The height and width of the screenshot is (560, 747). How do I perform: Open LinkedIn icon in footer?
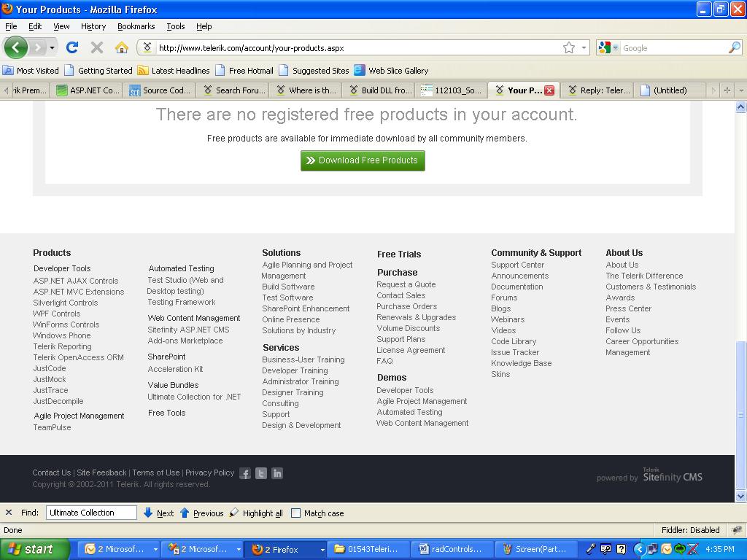pyautogui.click(x=277, y=473)
